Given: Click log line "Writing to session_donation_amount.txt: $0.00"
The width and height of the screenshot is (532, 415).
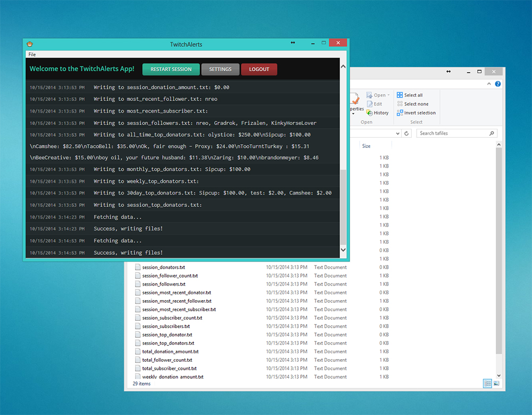Looking at the screenshot, I should (x=162, y=88).
